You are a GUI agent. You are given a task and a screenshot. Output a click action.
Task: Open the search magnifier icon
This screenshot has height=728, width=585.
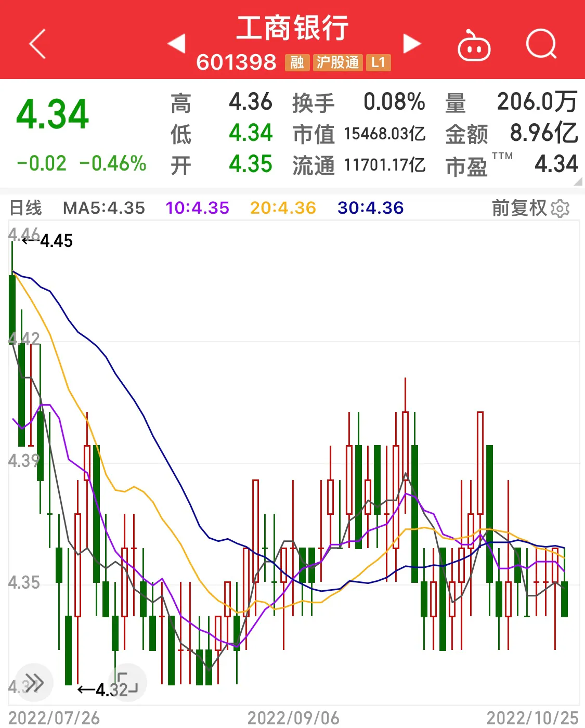(541, 44)
